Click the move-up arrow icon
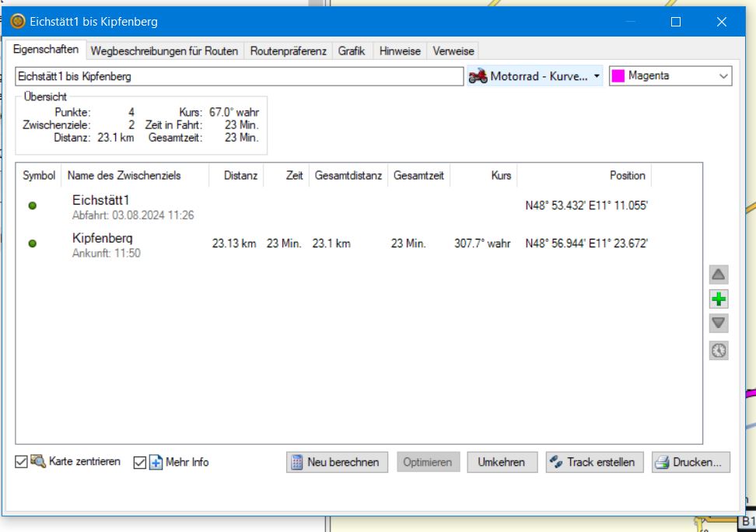Image resolution: width=756 pixels, height=532 pixels. tap(719, 275)
